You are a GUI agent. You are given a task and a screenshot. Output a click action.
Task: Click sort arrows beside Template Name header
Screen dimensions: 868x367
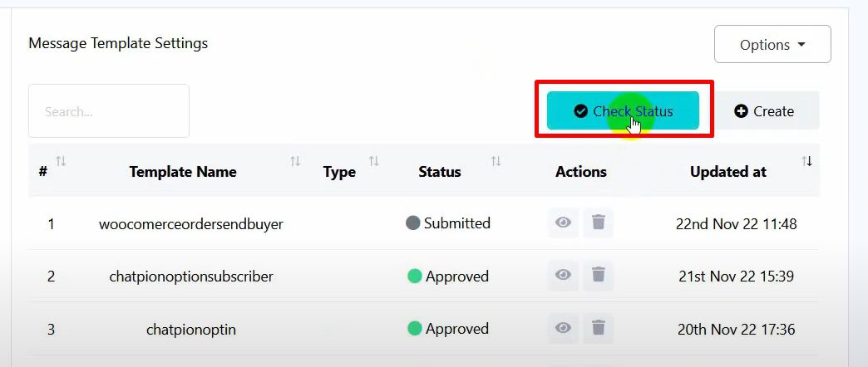point(295,161)
